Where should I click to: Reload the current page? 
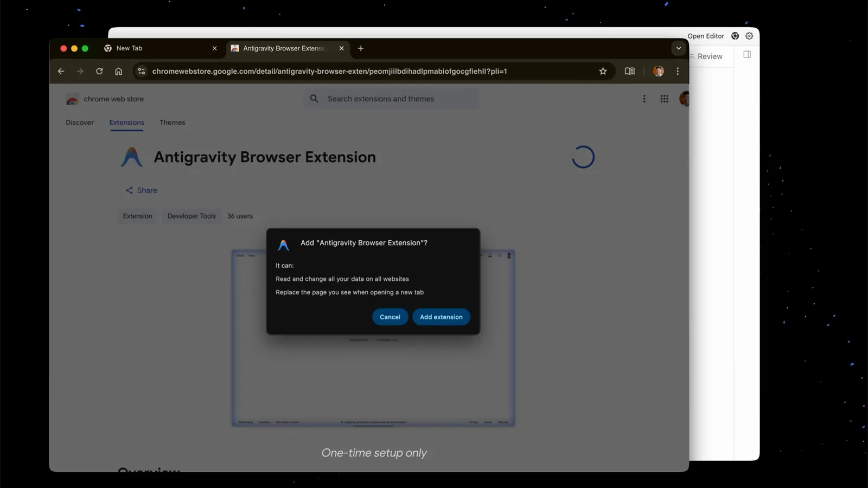99,71
